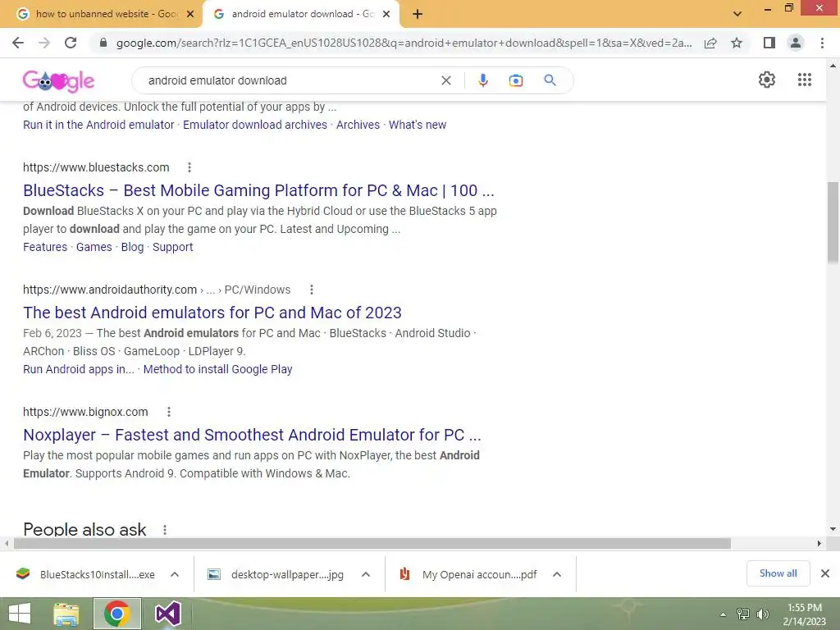Click the horizontal scrollbar thumb
Screen dimensions: 840x630
point(372,543)
